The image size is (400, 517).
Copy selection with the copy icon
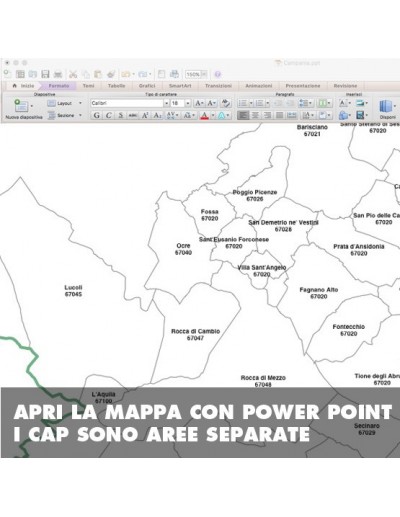[x=86, y=74]
